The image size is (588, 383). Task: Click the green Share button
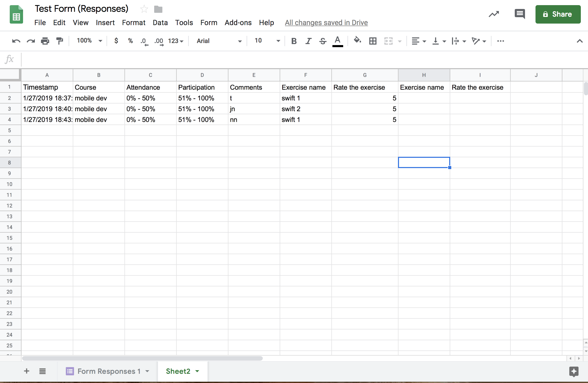(558, 14)
